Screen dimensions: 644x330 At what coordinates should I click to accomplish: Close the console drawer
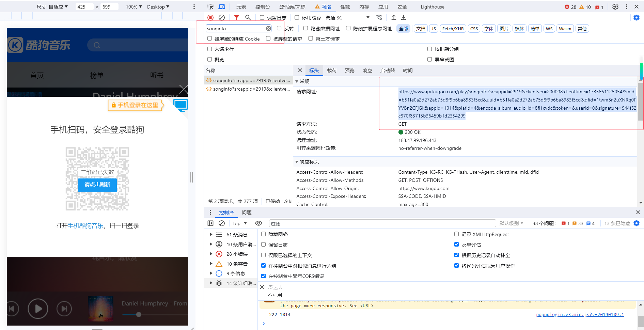638,213
